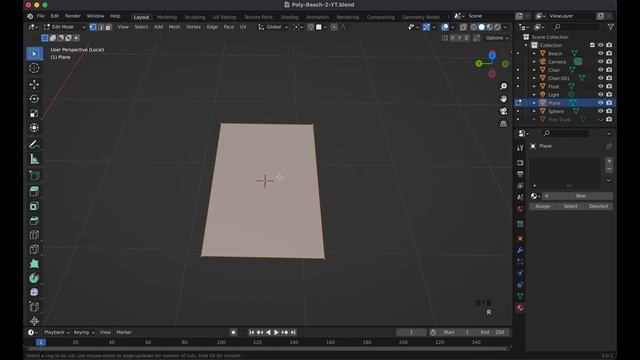Click the Assign material button
The width and height of the screenshot is (640, 360).
542,206
